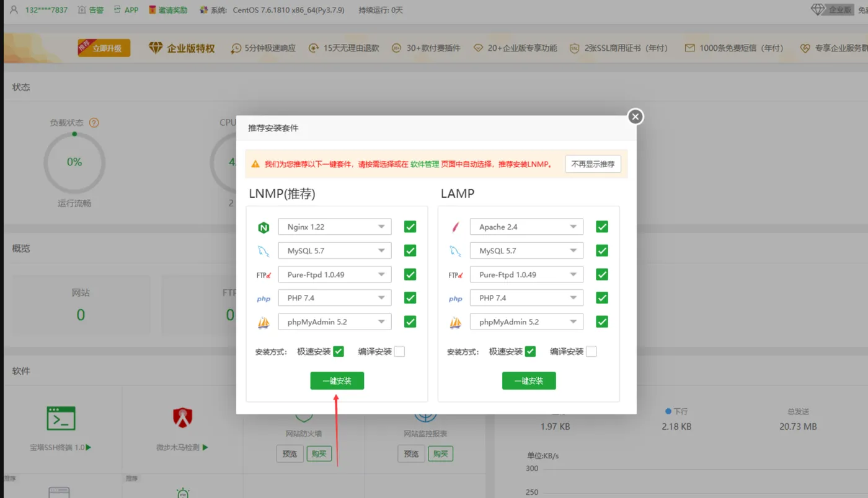Uncheck MySQL 5.7 in LNMP

[x=410, y=250]
